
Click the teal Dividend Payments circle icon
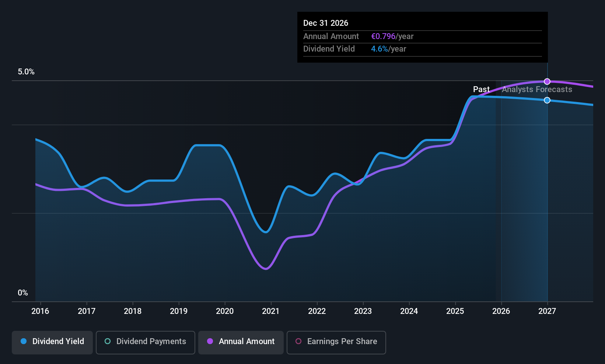pyautogui.click(x=107, y=342)
